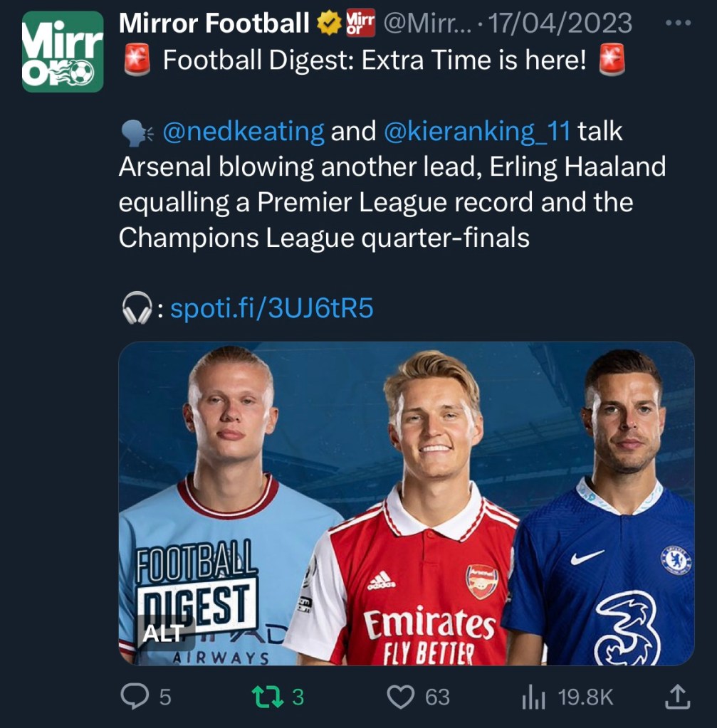The height and width of the screenshot is (728, 717).
Task: Click the headphones emoji icon
Action: (136, 309)
